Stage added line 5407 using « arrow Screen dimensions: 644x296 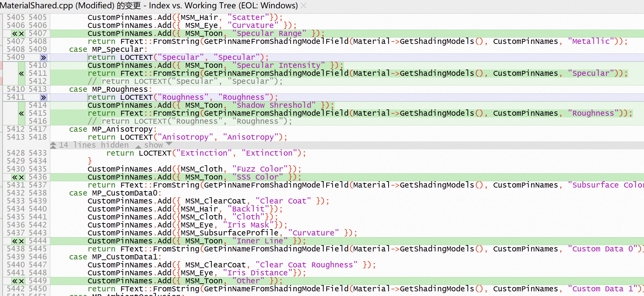pyautogui.click(x=15, y=34)
